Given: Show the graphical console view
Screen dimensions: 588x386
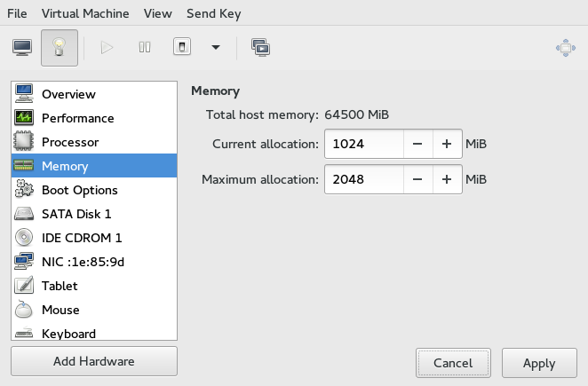Looking at the screenshot, I should [x=22, y=47].
